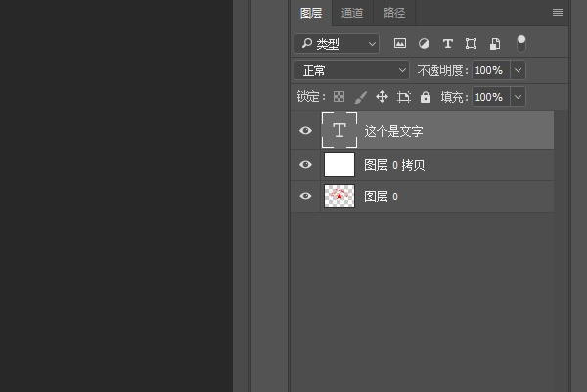Screen dimensions: 587x392
Task: Filter layers by smart object icon
Action: click(x=495, y=44)
